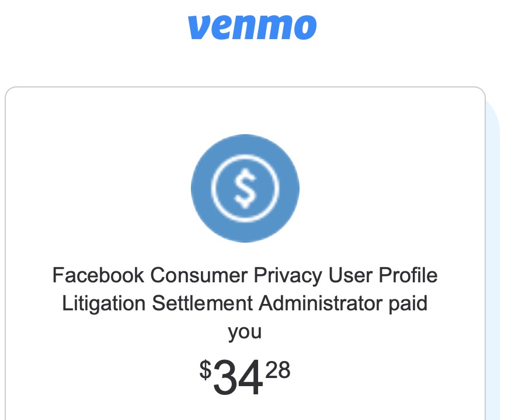Click the Venmo logo at top
Image resolution: width=508 pixels, height=420 pixels.
(252, 26)
